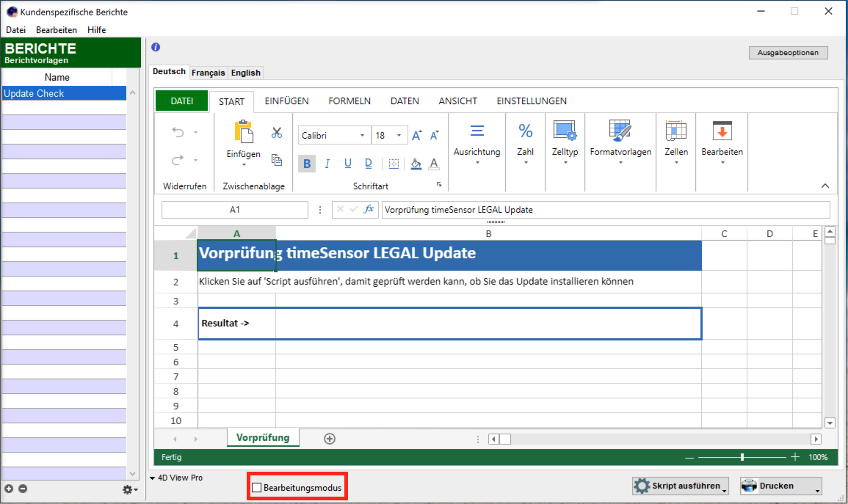This screenshot has width=848, height=504.
Task: Click the vertical scrollbar down arrow
Action: coord(830,423)
